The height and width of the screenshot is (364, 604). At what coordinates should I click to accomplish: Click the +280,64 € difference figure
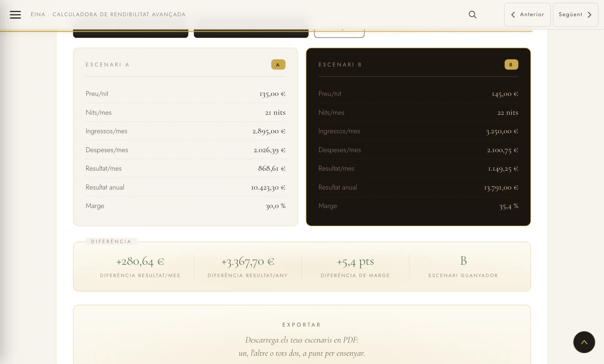140,261
